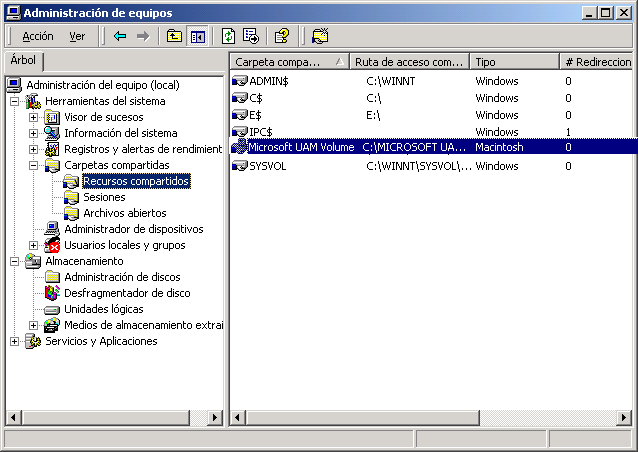Click the up one level folder icon

(174, 36)
